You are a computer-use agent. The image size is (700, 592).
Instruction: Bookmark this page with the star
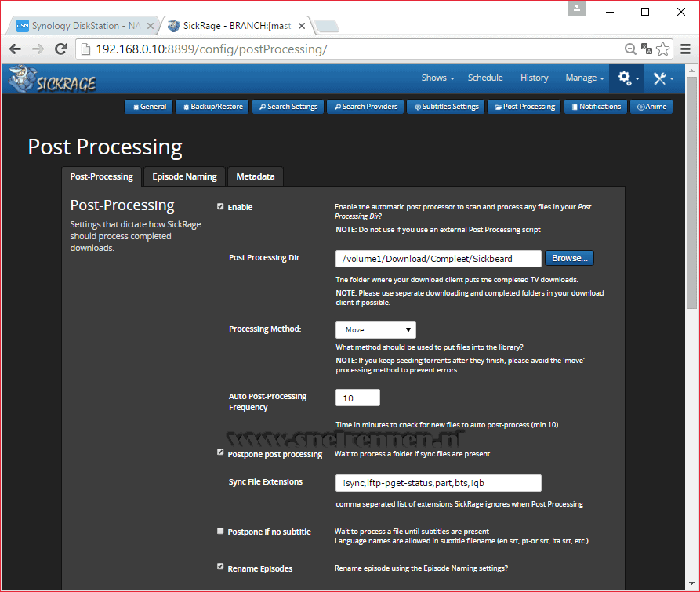(663, 49)
